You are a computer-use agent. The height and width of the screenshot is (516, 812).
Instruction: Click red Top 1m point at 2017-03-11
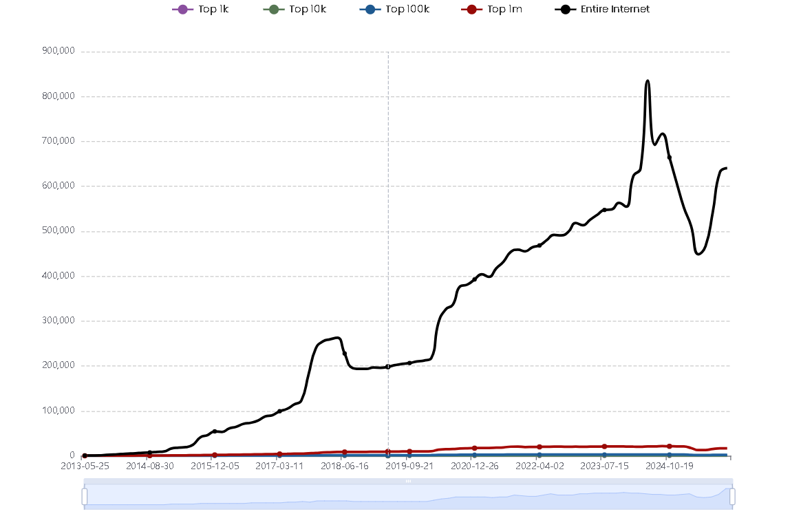point(279,454)
